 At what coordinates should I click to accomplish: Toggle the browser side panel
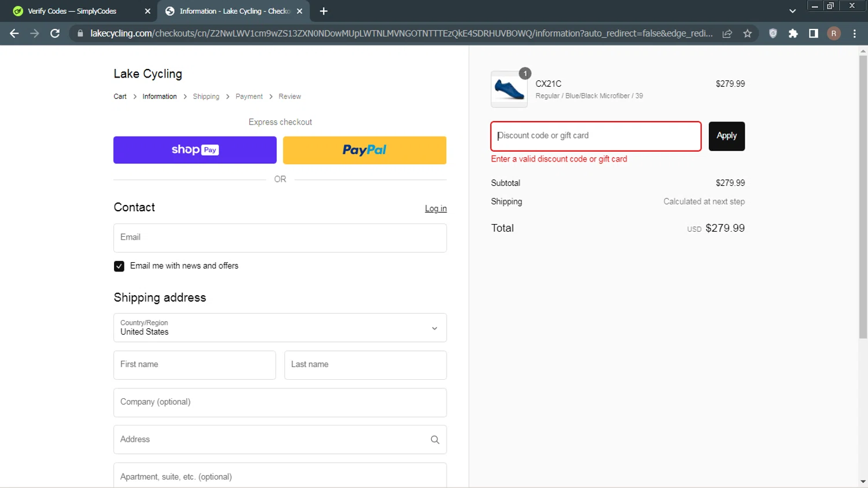[x=814, y=34]
